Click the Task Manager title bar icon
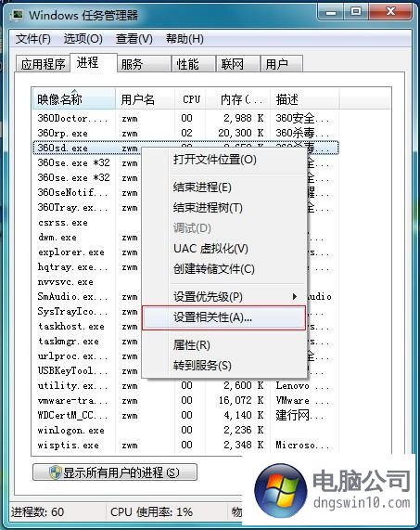420x530 pixels. pos(17,15)
